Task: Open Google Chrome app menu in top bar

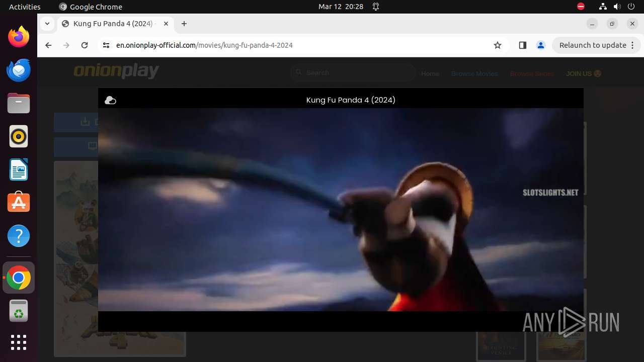Action: pos(91,7)
